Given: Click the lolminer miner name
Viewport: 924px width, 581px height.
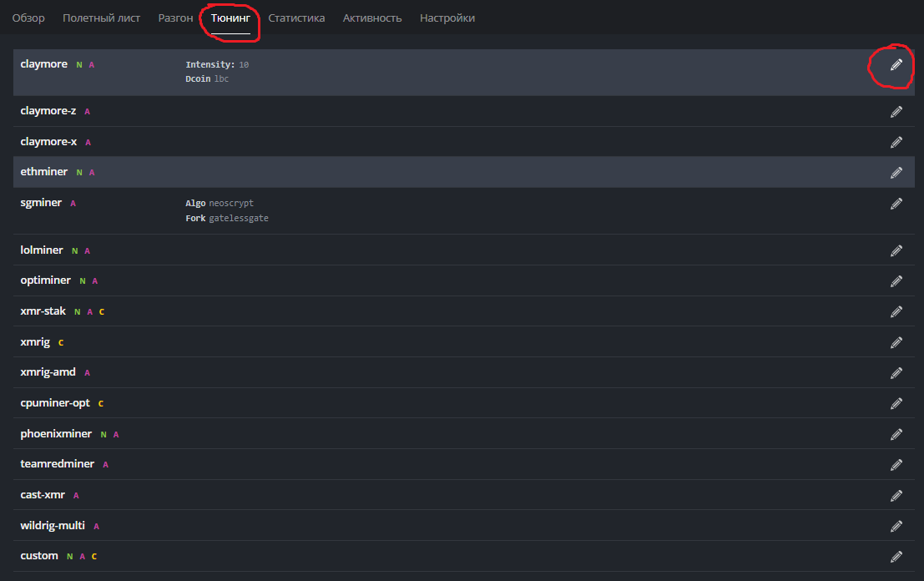Looking at the screenshot, I should 41,250.
